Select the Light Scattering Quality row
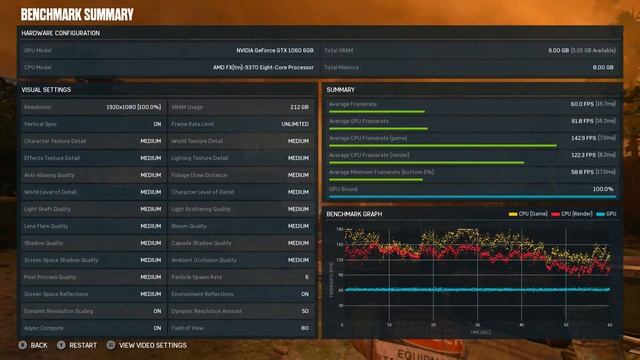 [x=241, y=209]
